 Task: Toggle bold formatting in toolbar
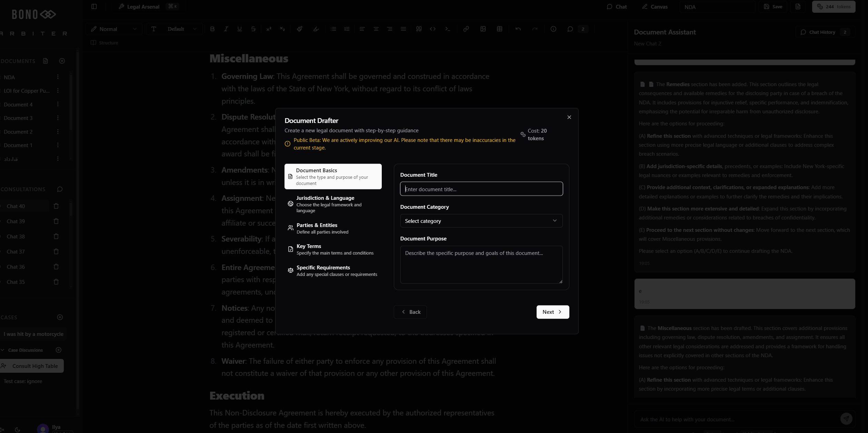click(x=212, y=29)
